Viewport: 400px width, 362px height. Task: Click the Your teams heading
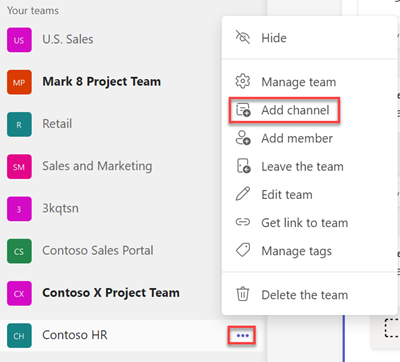tap(33, 11)
